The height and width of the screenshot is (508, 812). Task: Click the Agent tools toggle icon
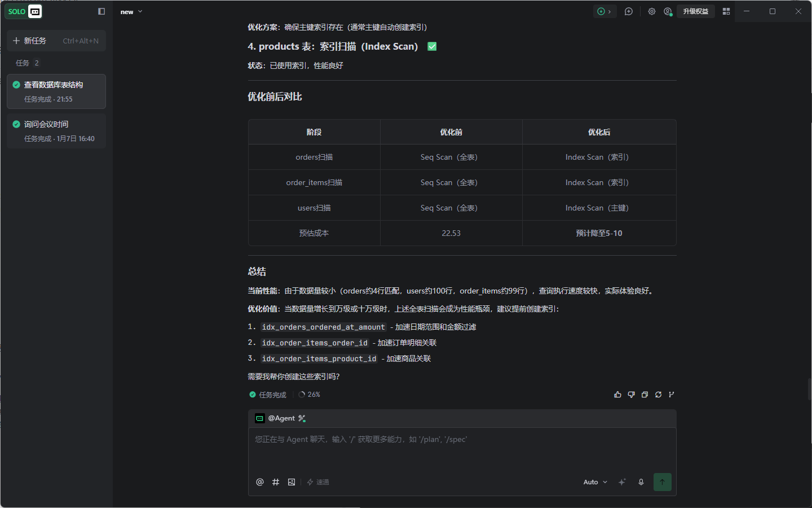pyautogui.click(x=302, y=418)
